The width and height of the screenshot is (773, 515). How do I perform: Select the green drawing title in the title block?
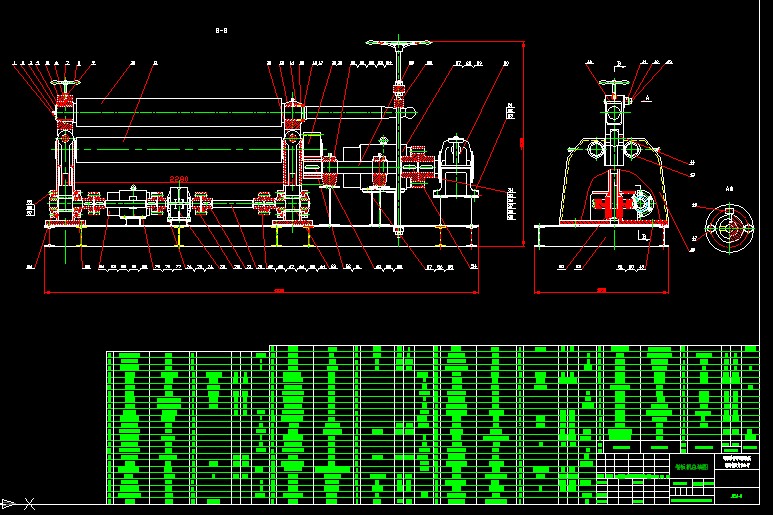[691, 466]
